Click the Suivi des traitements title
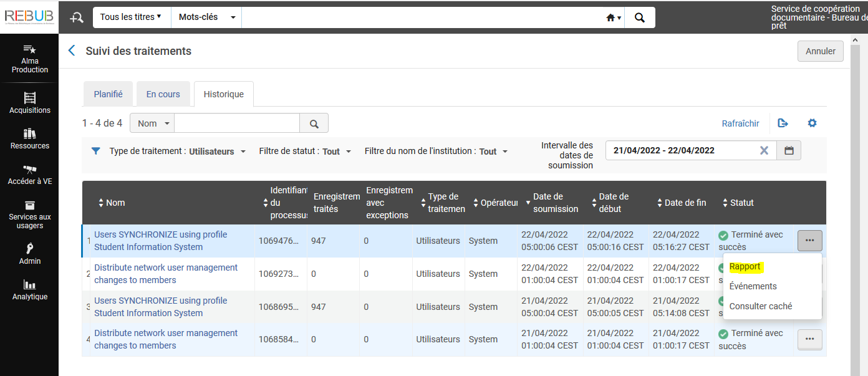Image resolution: width=868 pixels, height=376 pixels. point(138,51)
